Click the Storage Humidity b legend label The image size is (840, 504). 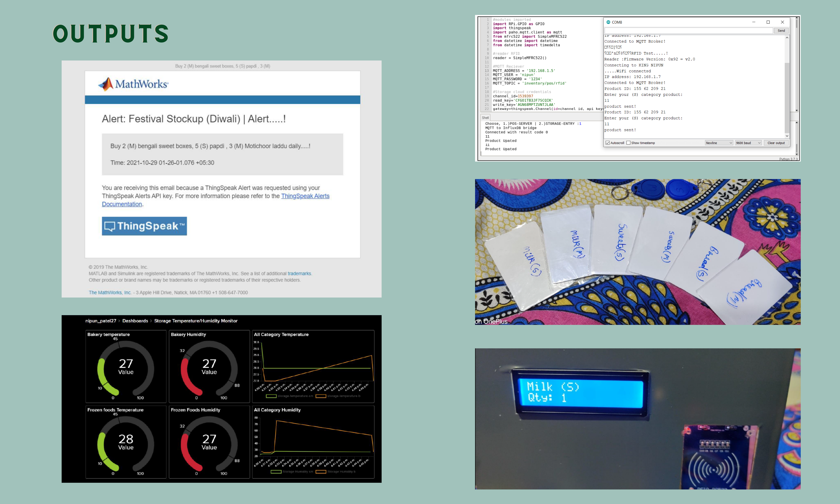click(x=341, y=471)
